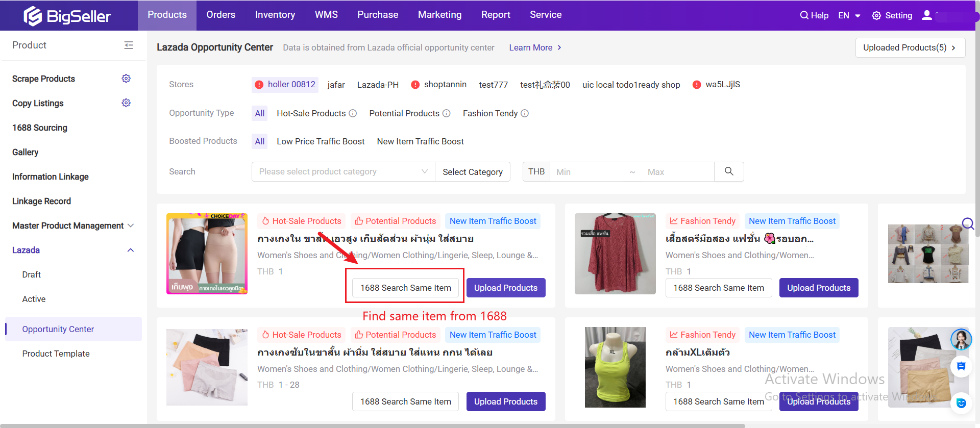The width and height of the screenshot is (980, 428).
Task: Select Low Price Traffic Boost filter
Action: coord(321,141)
